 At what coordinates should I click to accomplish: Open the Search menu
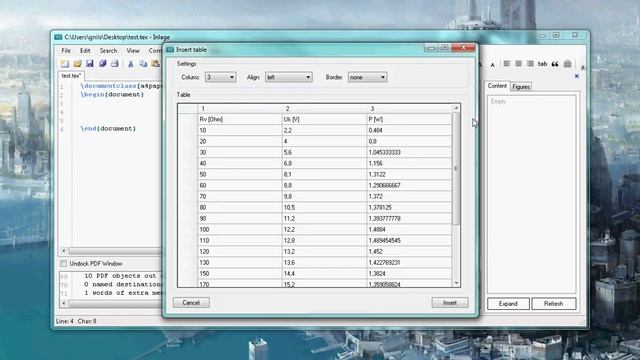pyautogui.click(x=109, y=51)
